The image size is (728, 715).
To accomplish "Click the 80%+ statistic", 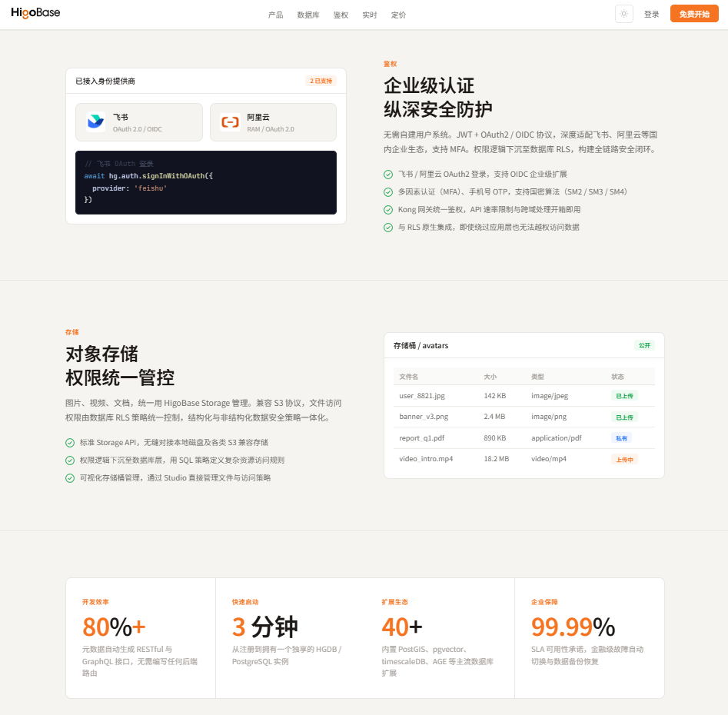I will [114, 627].
